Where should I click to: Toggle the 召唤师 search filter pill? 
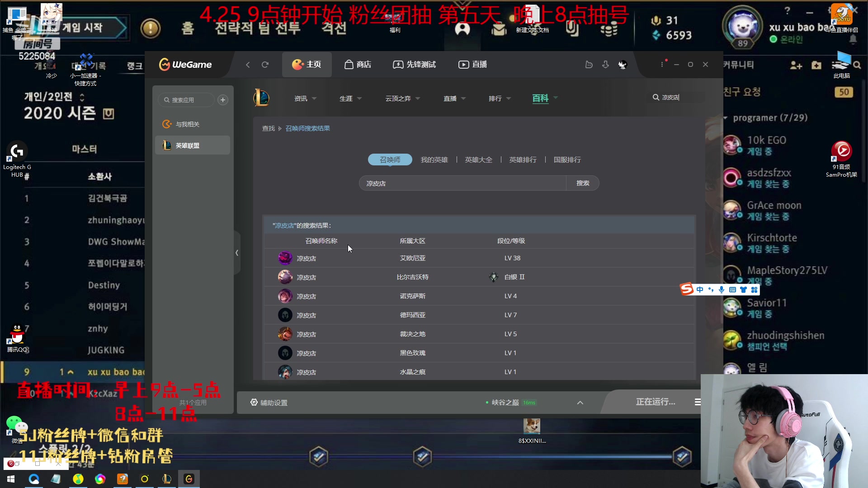click(390, 160)
